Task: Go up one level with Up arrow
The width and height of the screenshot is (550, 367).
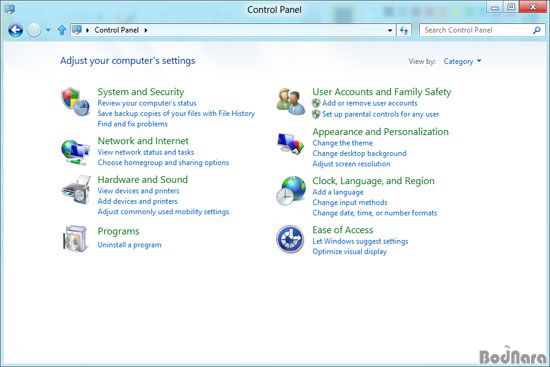Action: pos(62,30)
